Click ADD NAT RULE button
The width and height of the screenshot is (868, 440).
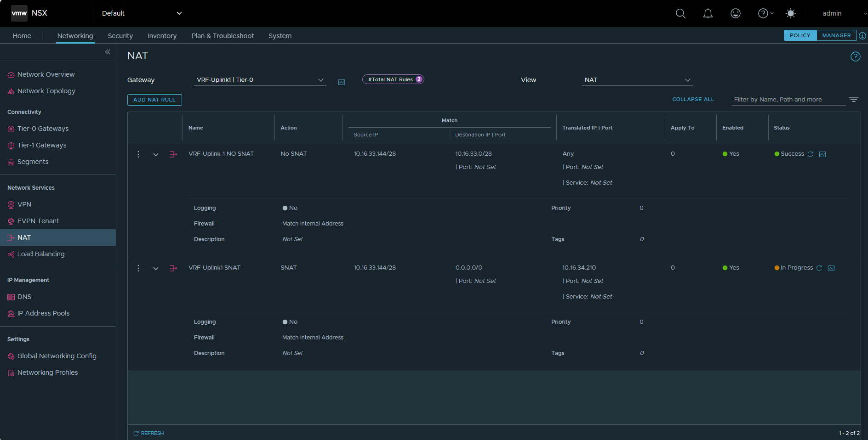pyautogui.click(x=154, y=100)
